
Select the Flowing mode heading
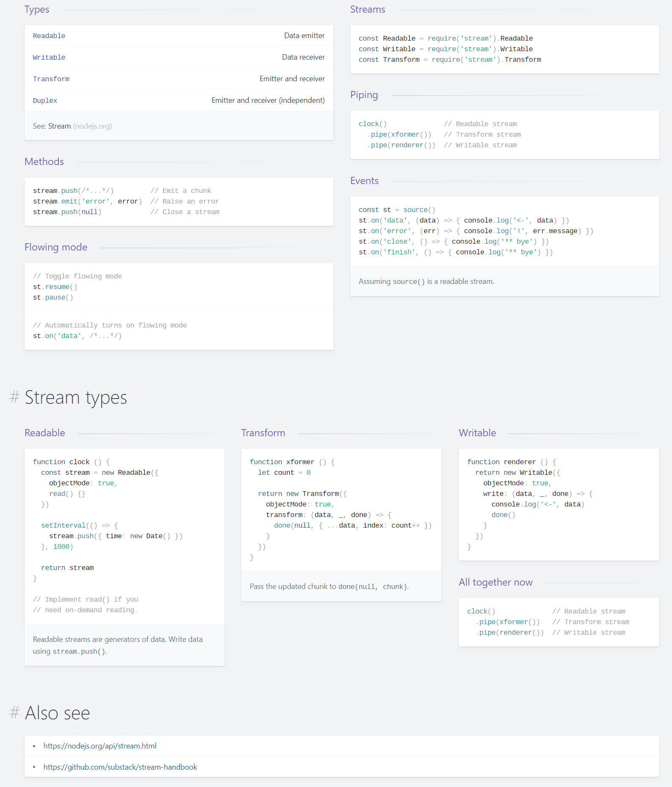56,247
